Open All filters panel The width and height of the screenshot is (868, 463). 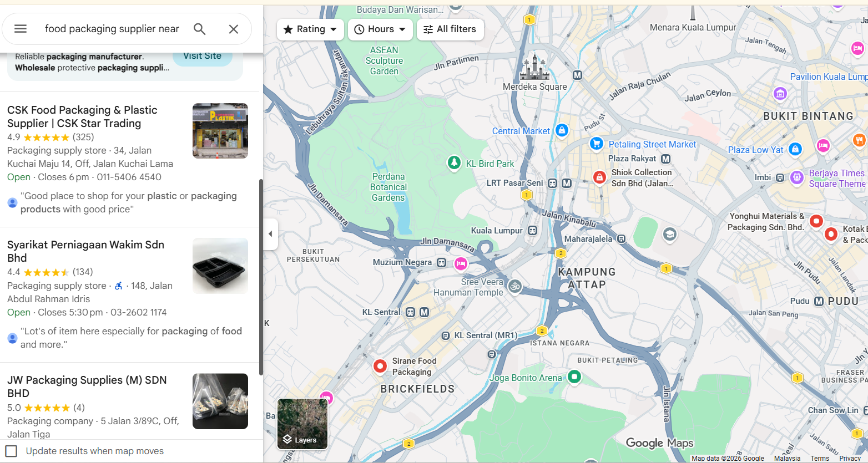coord(450,29)
